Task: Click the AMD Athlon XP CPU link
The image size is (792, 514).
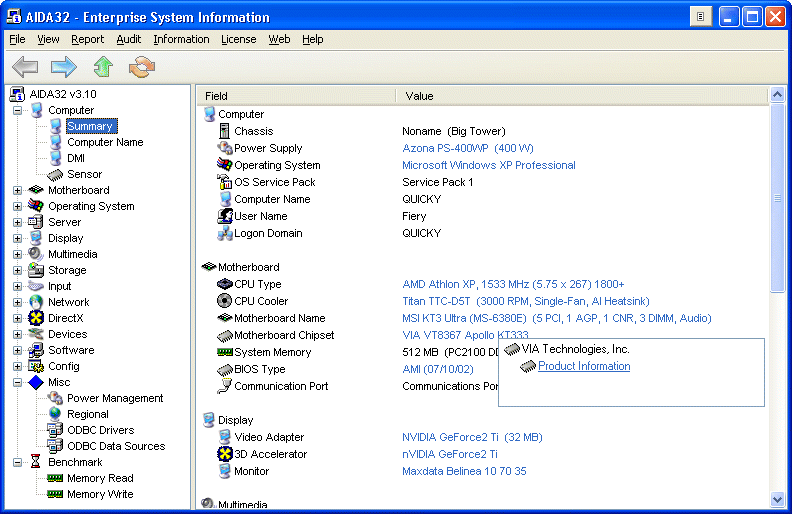Action: click(513, 284)
